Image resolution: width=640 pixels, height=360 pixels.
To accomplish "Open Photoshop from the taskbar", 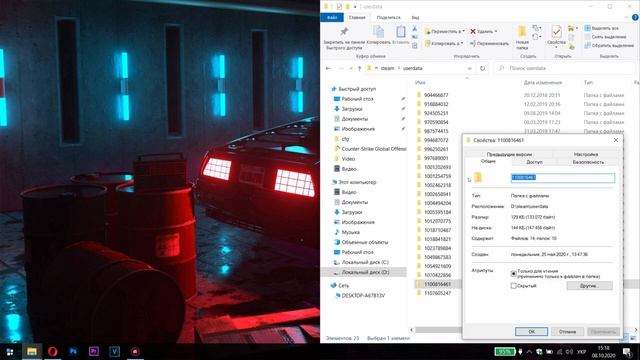I will click(x=73, y=351).
